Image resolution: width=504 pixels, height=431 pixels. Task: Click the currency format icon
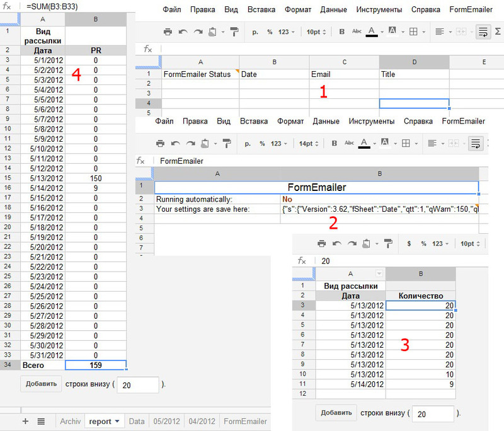click(254, 31)
